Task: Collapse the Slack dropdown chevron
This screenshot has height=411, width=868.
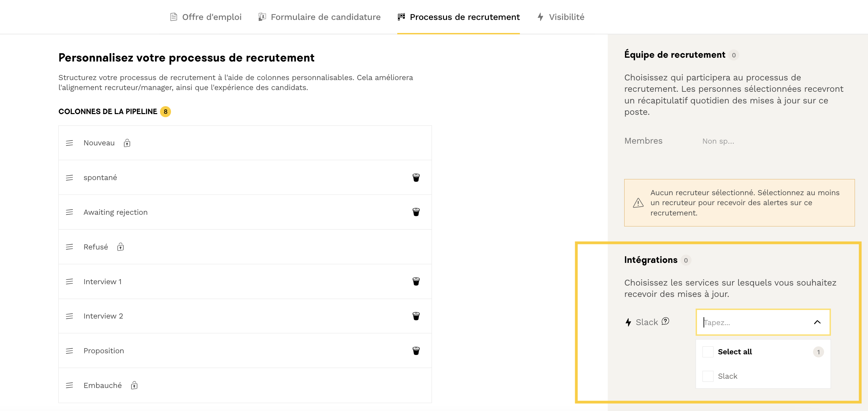Action: coord(817,322)
